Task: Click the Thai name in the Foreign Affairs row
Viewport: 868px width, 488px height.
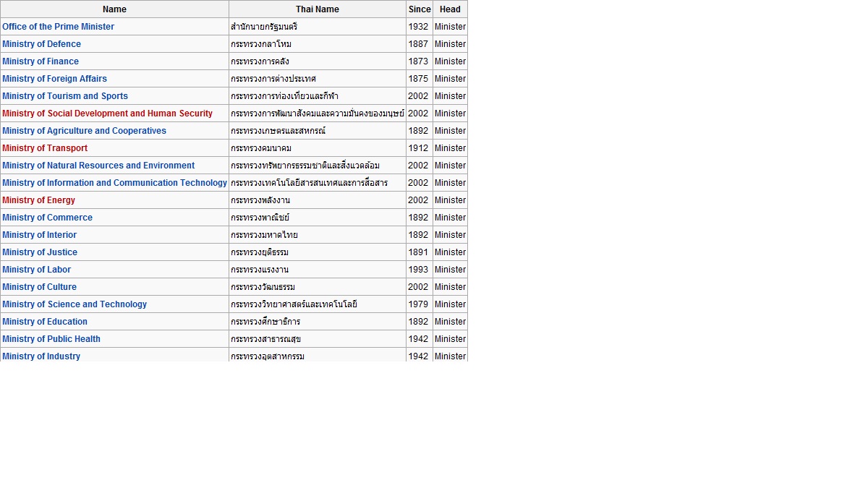Action: (x=273, y=79)
